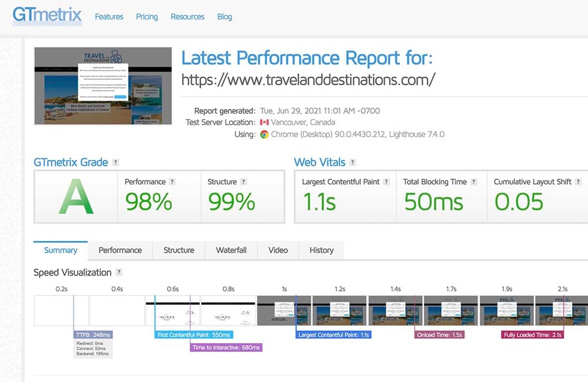Click the TTFB: 248ms marker
This screenshot has width=588, height=382.
[93, 335]
